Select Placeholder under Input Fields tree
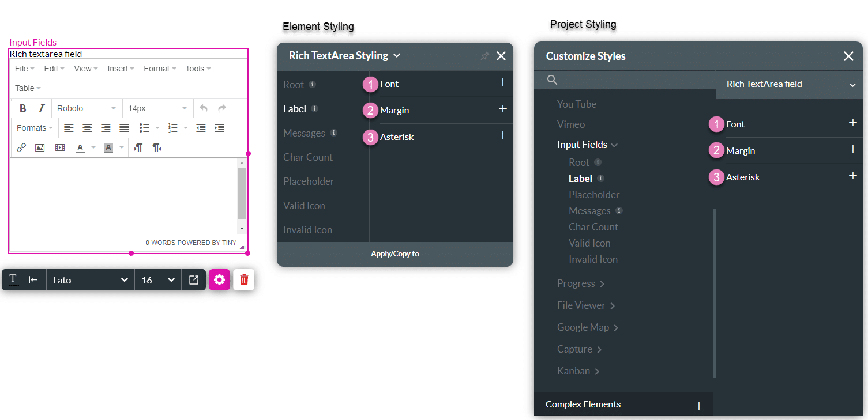Screen dimensions: 868x420 tap(594, 195)
